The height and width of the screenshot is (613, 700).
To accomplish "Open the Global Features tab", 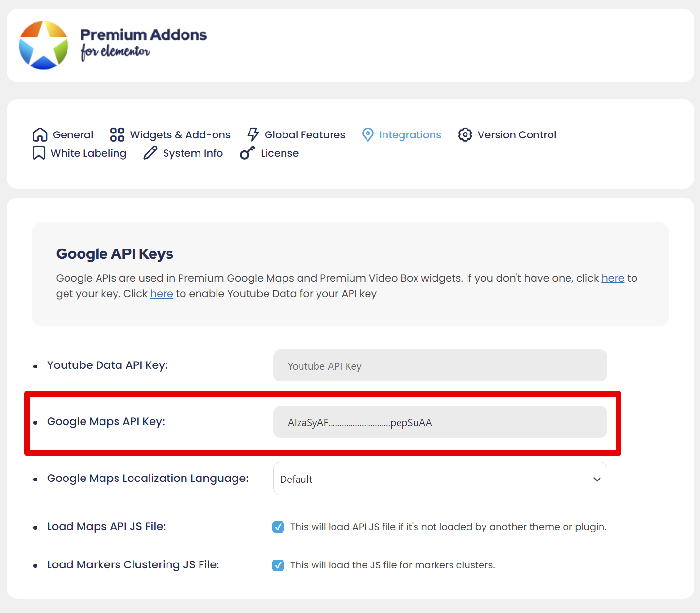I will (296, 134).
